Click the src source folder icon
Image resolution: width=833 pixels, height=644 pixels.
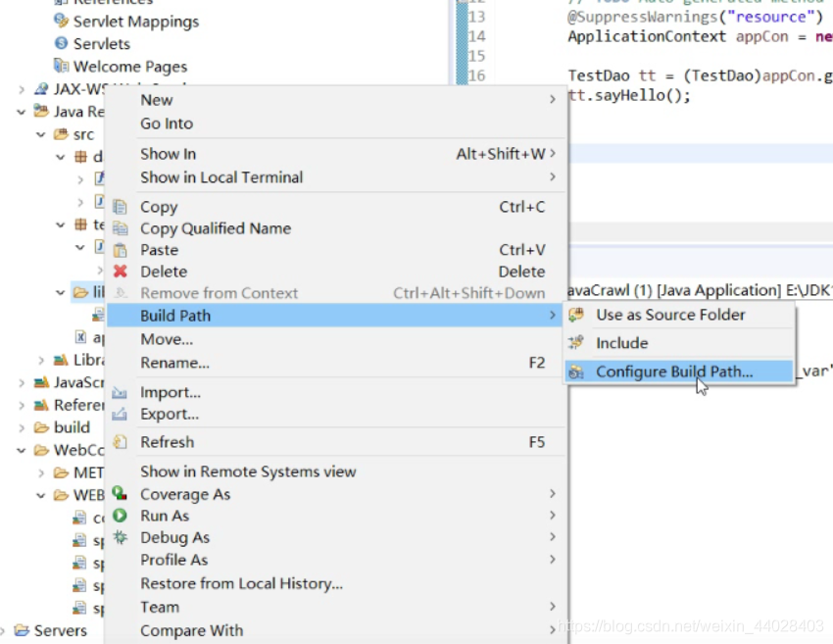click(x=61, y=134)
